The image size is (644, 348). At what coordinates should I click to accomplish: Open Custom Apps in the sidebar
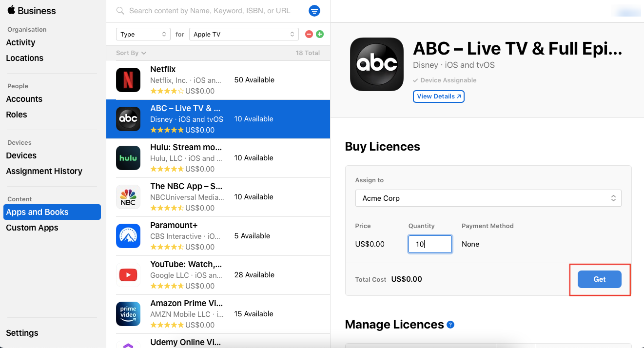click(x=32, y=228)
